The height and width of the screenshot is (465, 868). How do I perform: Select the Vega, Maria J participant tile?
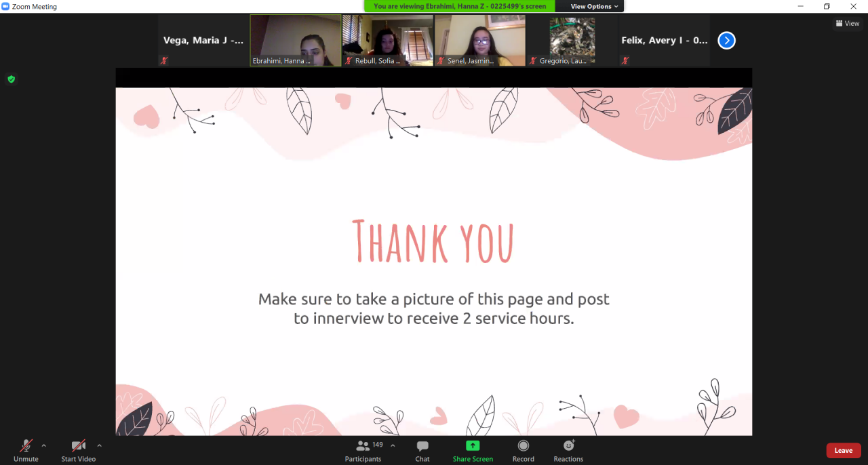203,41
